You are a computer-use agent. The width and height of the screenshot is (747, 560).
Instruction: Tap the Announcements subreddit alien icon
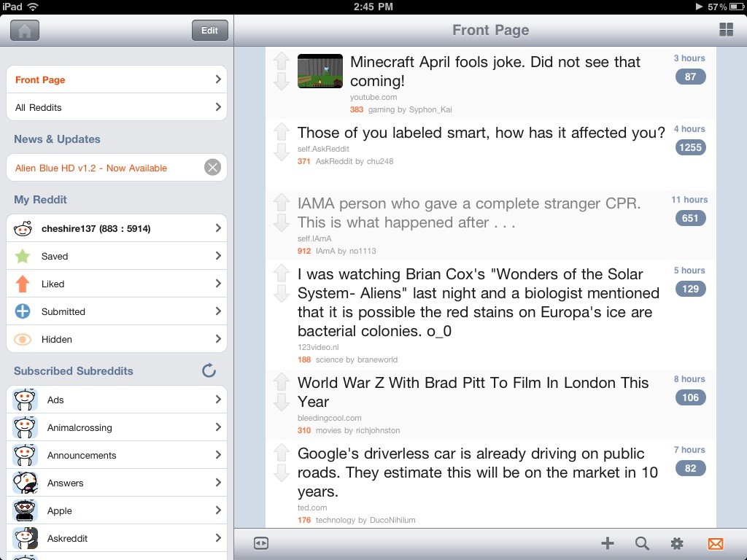click(25, 455)
